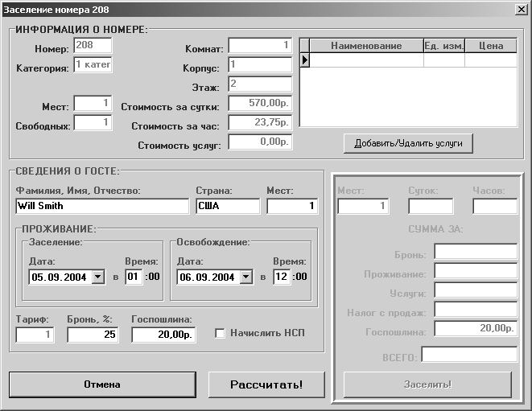The image size is (532, 411).
Task: Close the Заселение номера 208 dialog
Action: pyautogui.click(x=520, y=10)
